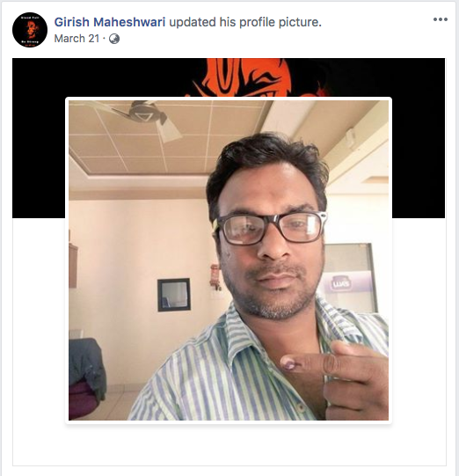Click the black cover area beside ceiling fan
459x476 pixels.
[39, 138]
